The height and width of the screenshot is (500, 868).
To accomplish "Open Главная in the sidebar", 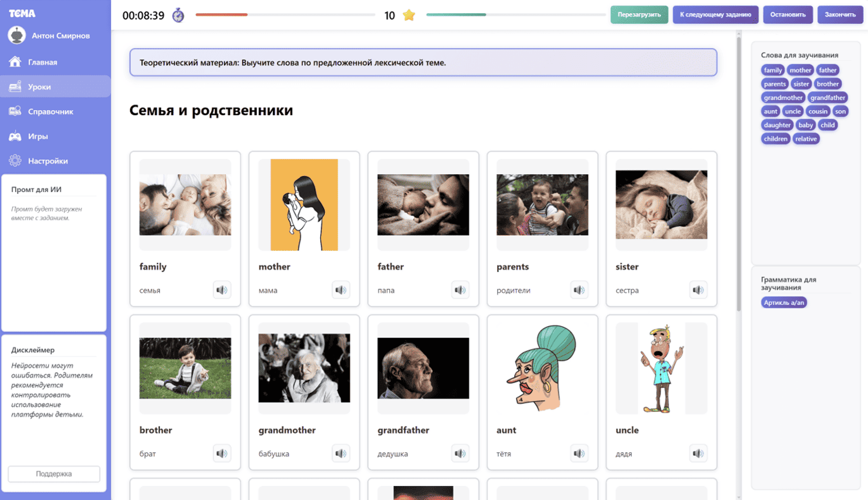I will pyautogui.click(x=56, y=62).
